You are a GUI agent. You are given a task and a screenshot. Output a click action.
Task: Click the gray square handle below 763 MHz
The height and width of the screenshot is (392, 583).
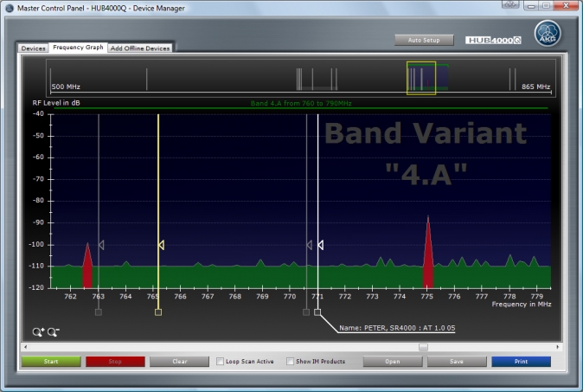(x=98, y=312)
